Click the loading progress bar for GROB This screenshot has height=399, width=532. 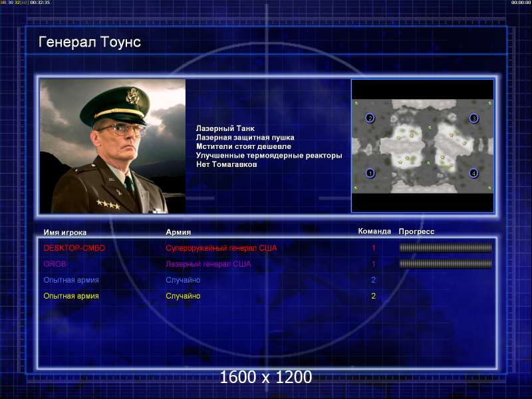click(446, 263)
